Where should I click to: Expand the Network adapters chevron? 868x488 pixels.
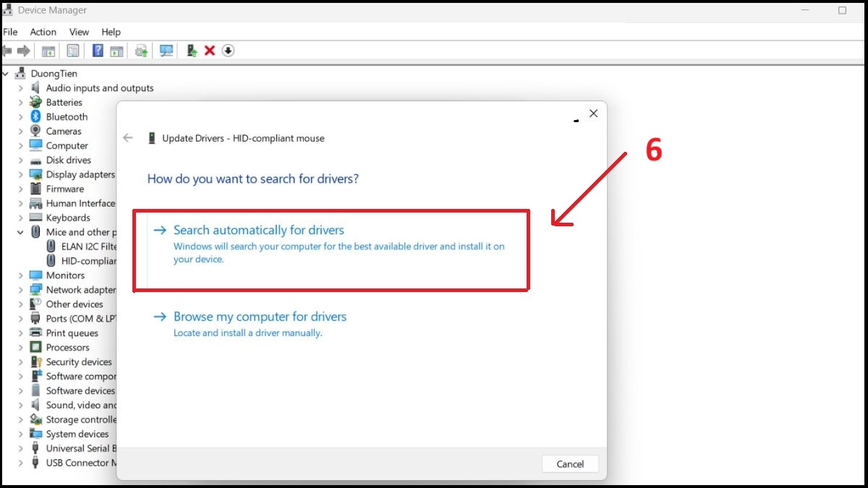(20, 290)
